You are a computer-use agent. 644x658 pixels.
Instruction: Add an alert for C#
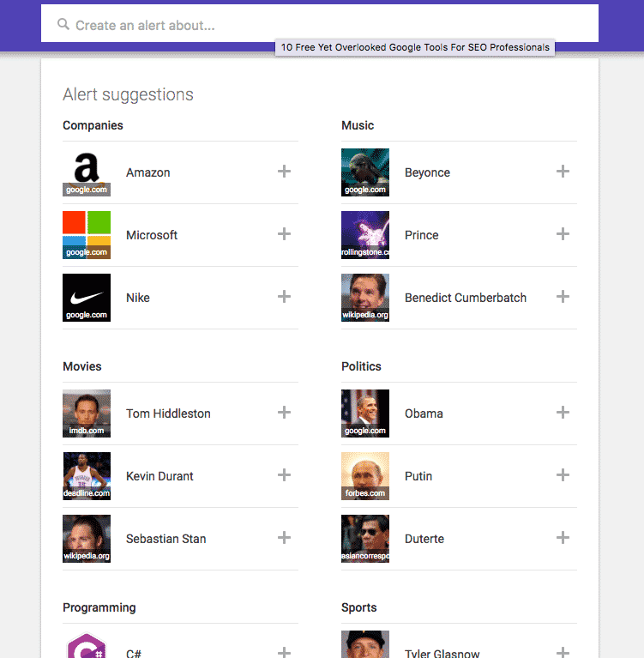pos(284,652)
